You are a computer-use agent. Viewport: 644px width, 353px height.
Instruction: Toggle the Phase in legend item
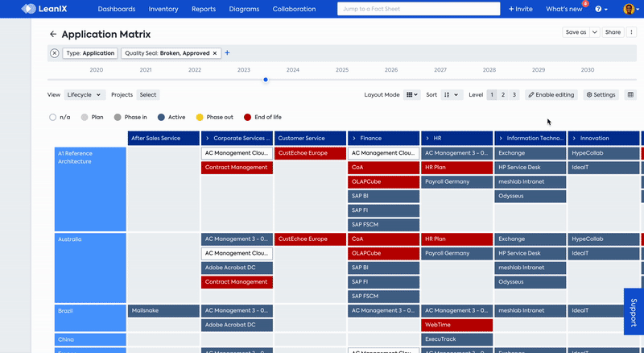tap(130, 117)
